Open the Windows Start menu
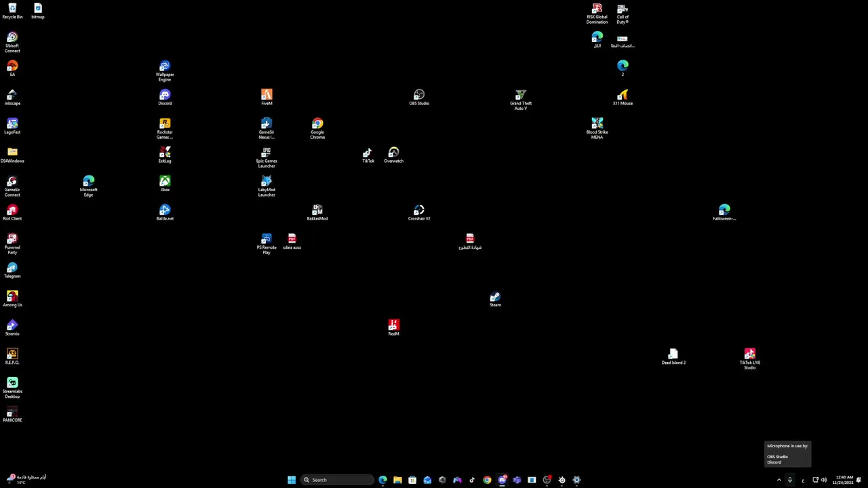Viewport: 868px width, 488px height. coord(292,480)
